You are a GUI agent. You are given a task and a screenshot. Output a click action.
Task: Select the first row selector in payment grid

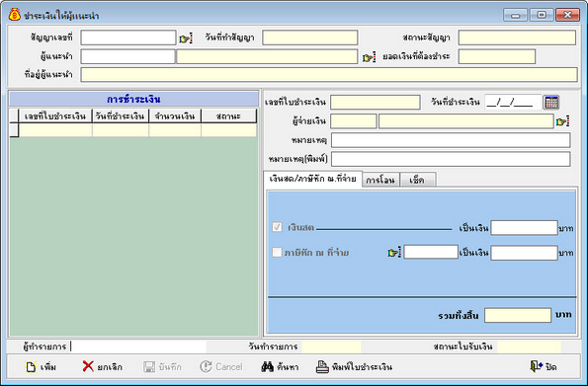pos(14,130)
